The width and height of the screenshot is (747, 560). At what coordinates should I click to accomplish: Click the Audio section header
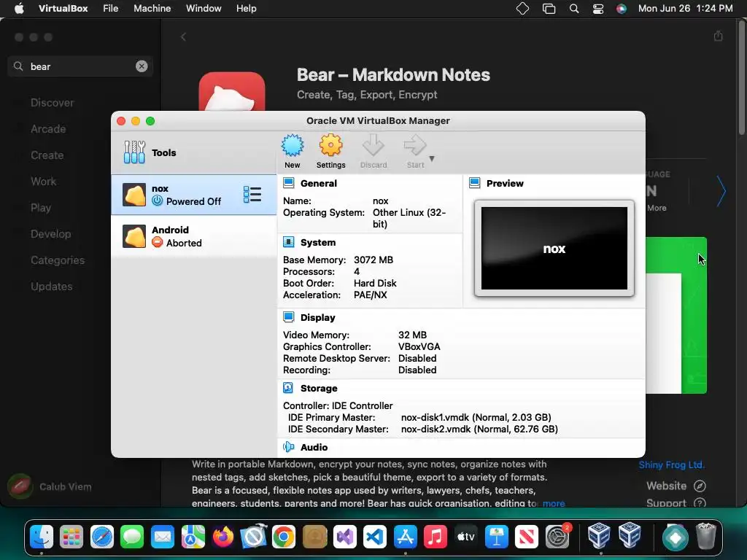click(x=314, y=447)
